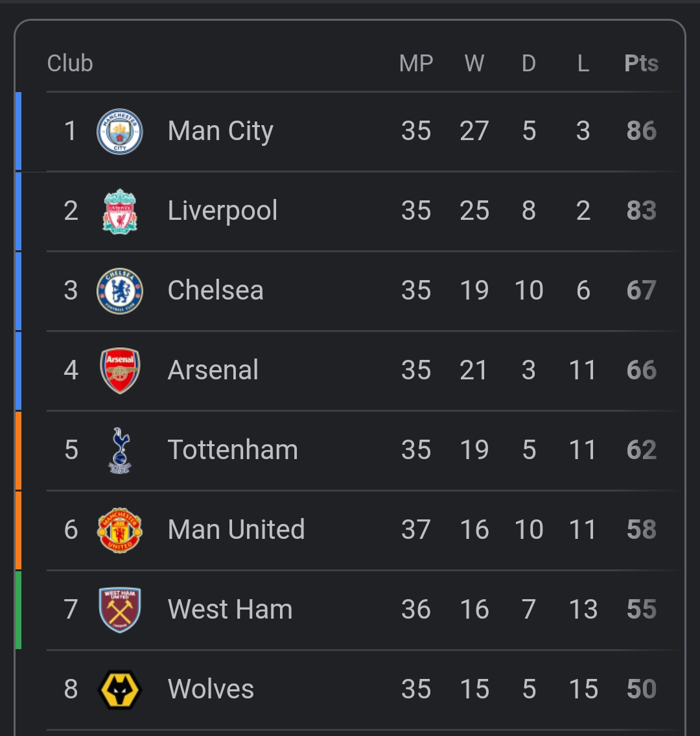Screen dimensions: 700x736
Task: Click the Arsenal club crest
Action: (x=120, y=371)
